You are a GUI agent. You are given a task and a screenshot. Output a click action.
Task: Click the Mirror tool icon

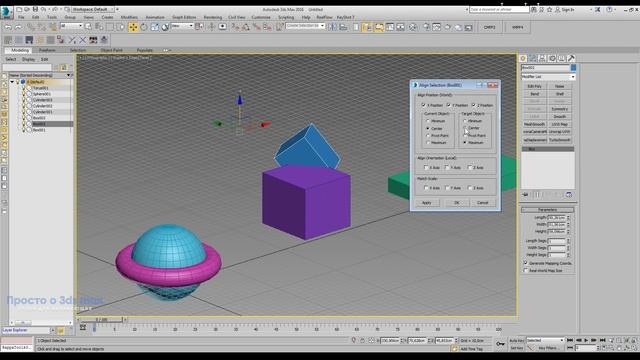pos(333,27)
